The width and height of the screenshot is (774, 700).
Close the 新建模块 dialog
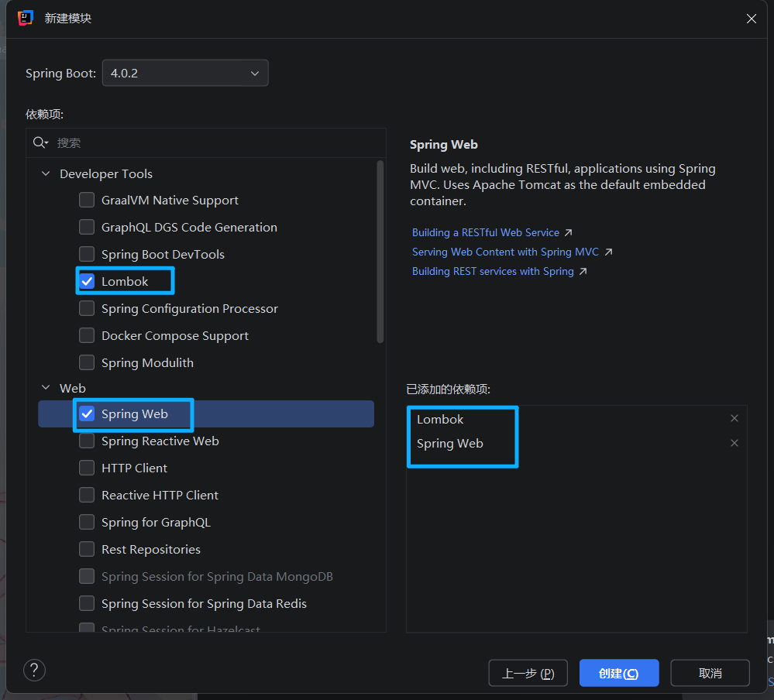click(x=752, y=19)
